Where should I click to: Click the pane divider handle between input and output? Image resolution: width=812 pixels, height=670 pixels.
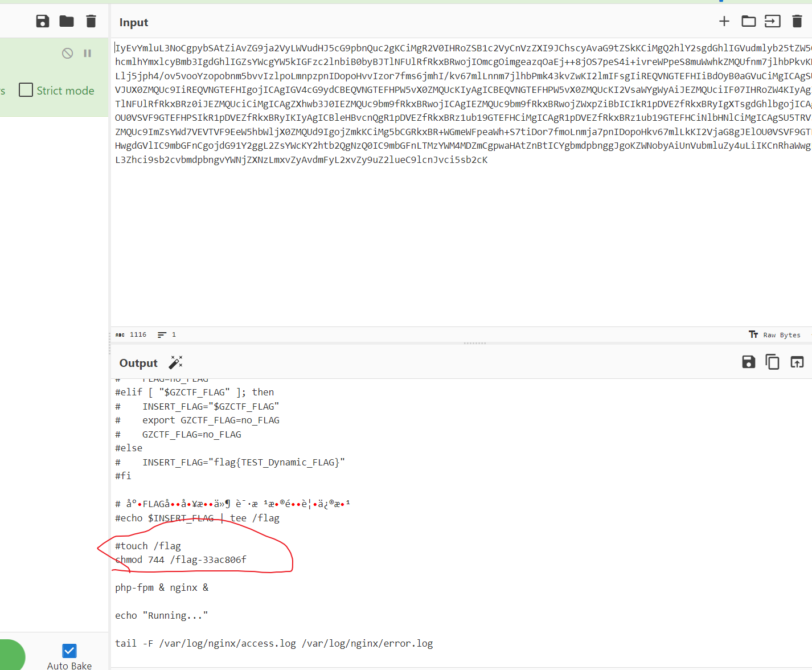coord(475,344)
